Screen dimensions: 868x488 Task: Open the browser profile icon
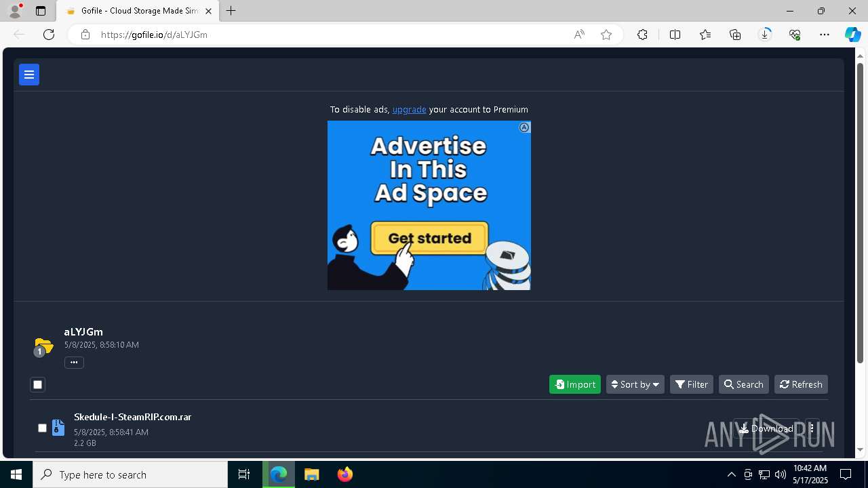[x=15, y=11]
